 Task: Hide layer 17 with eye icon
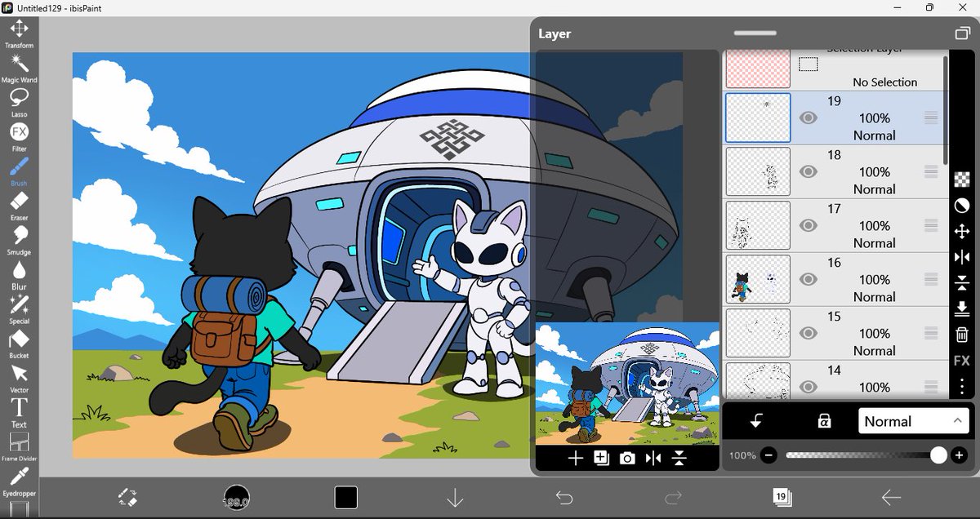coord(808,226)
